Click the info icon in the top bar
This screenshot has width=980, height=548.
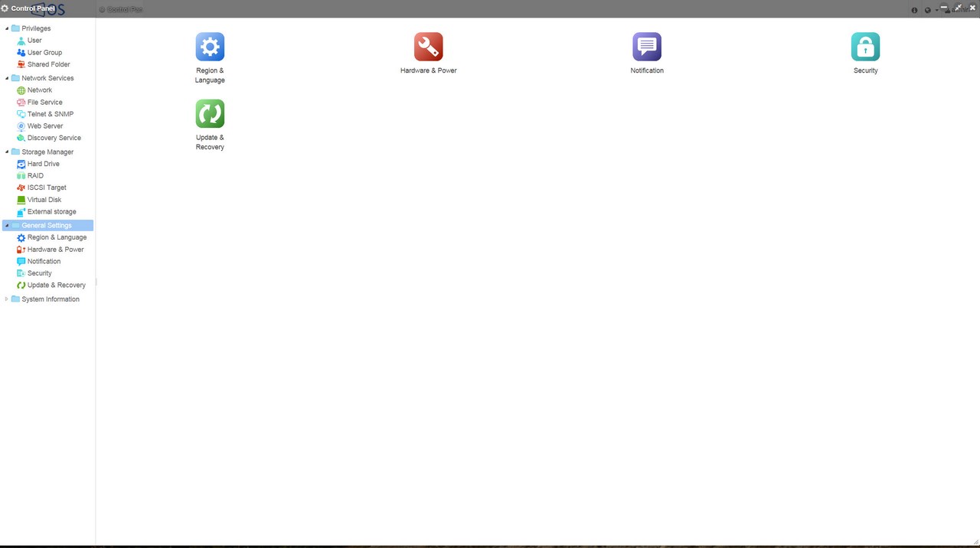[914, 10]
